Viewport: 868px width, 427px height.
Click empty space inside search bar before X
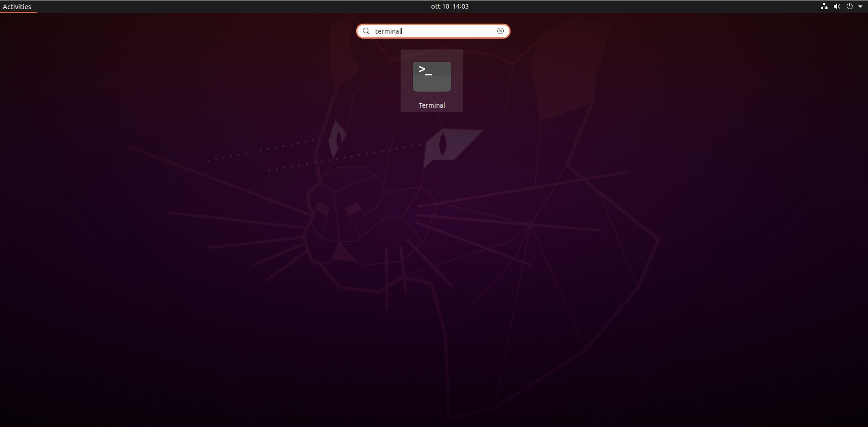click(x=454, y=31)
